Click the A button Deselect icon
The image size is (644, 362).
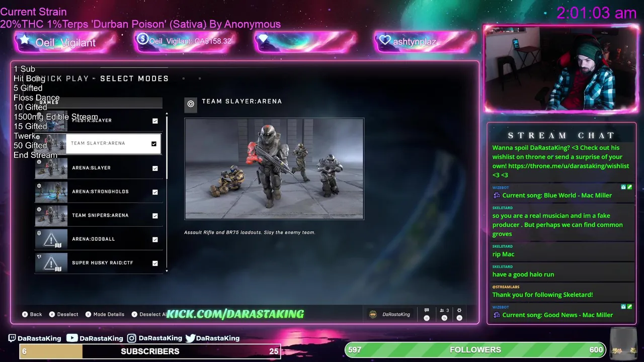click(x=52, y=314)
